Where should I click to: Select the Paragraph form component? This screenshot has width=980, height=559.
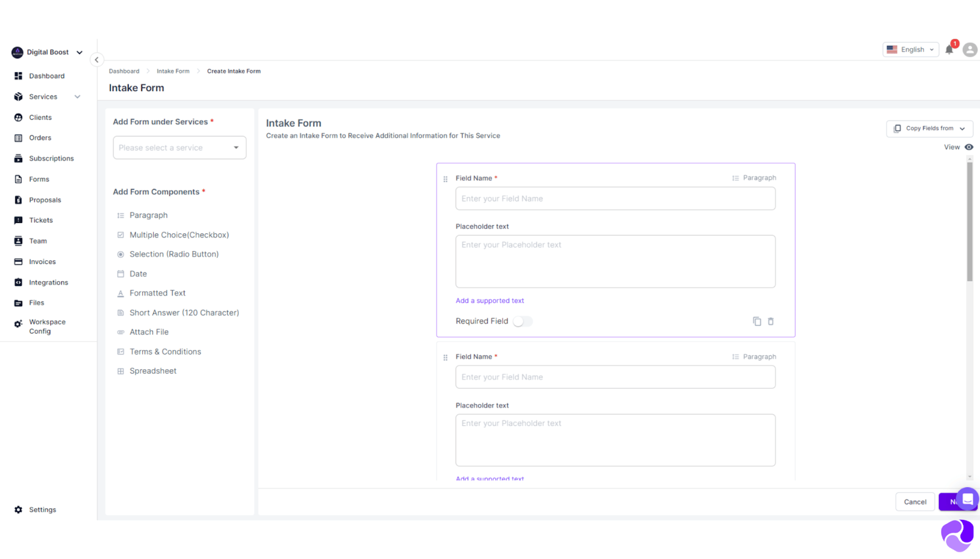pos(148,215)
